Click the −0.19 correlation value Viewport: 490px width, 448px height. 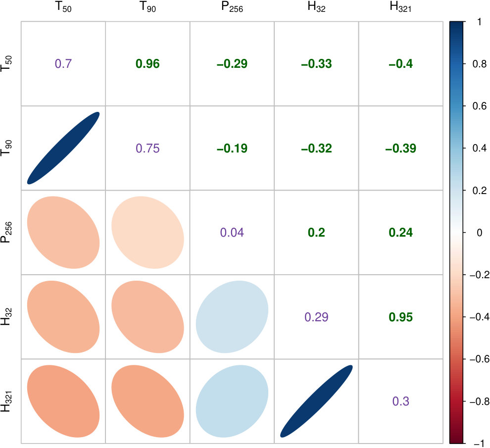pyautogui.click(x=232, y=148)
